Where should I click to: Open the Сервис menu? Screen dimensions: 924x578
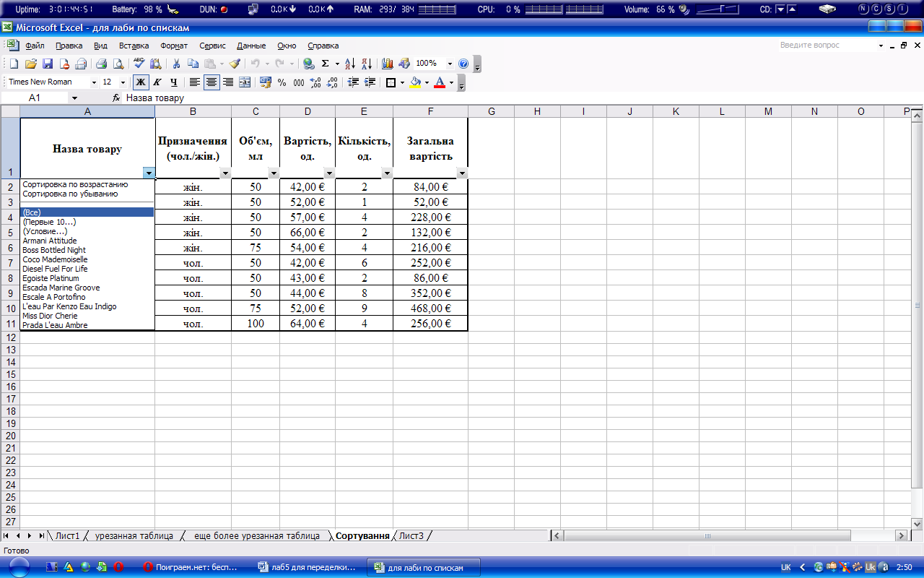coord(212,46)
